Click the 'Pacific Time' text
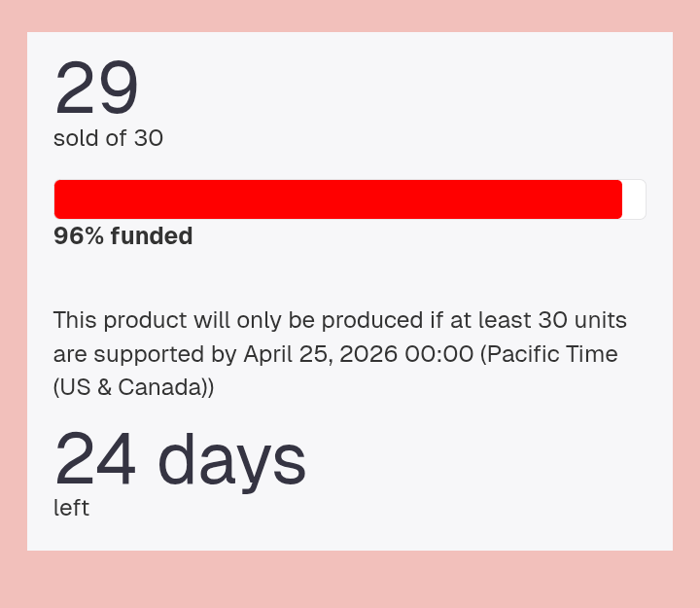This screenshot has width=700, height=608. click(552, 354)
